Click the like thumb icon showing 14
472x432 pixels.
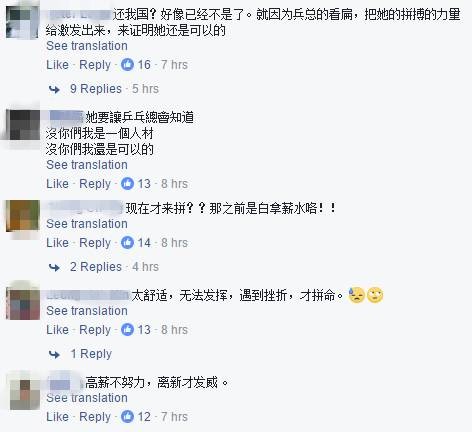point(127,243)
